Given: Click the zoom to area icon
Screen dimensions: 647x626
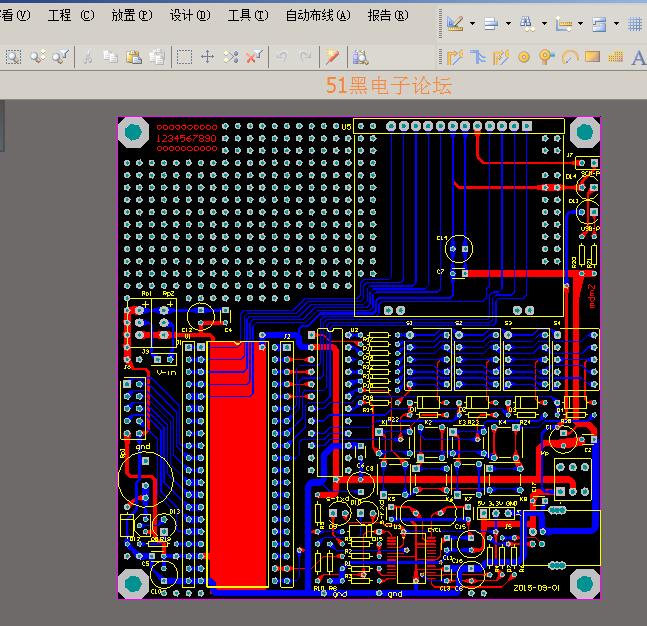Looking at the screenshot, I should click(x=14, y=57).
